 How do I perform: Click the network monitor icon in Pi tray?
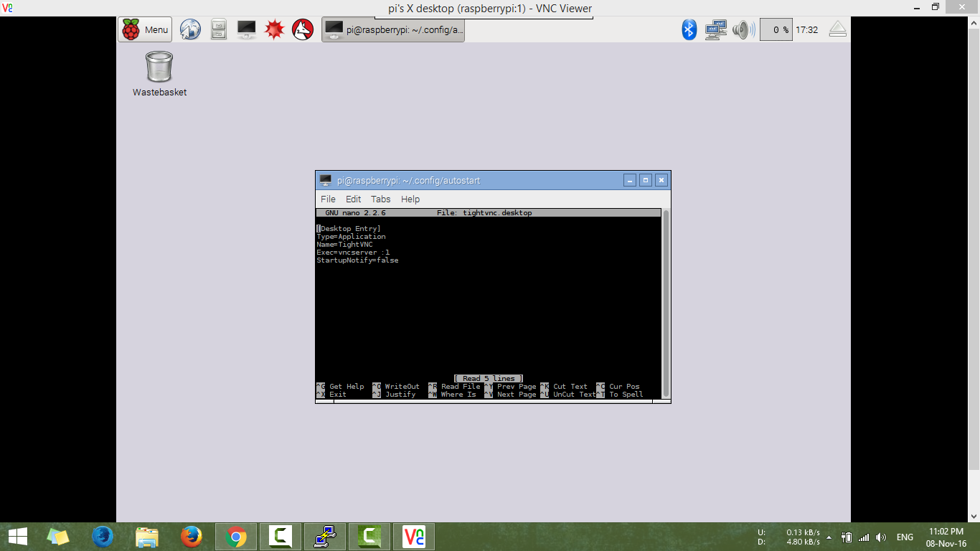[715, 29]
